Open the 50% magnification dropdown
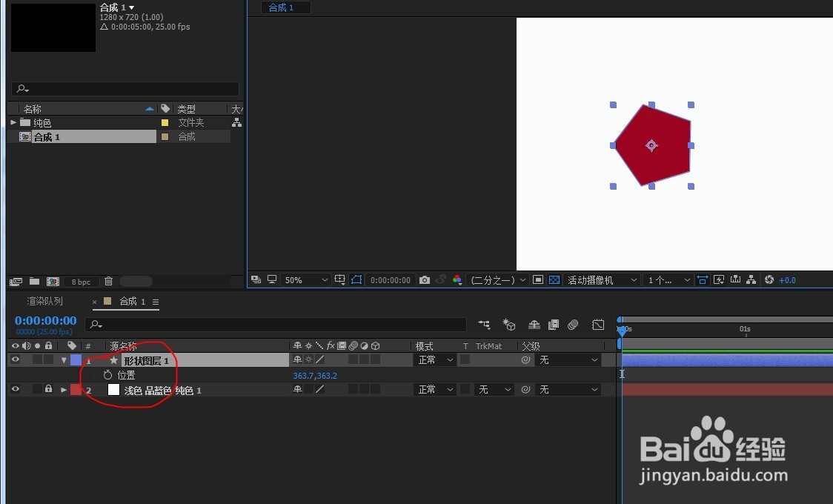Screen dimensions: 833x504 click(x=306, y=280)
